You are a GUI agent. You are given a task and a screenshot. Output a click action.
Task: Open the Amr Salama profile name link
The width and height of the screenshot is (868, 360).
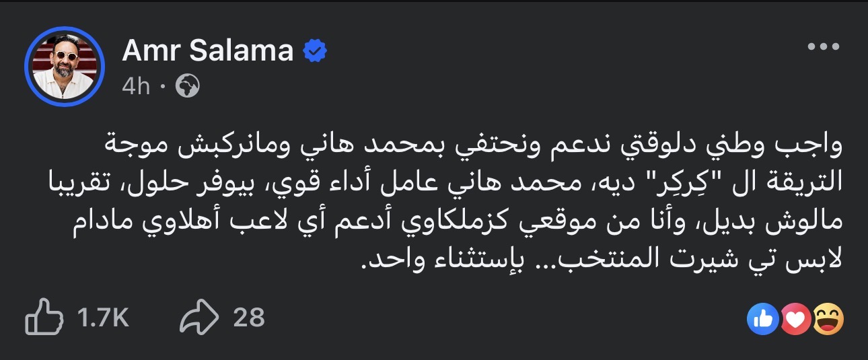[208, 51]
